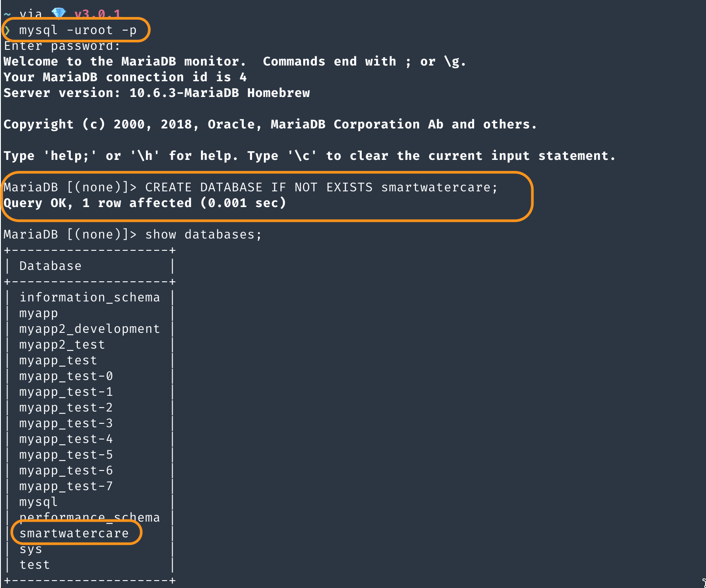
Task: Click the performance_schema database row
Action: pyautogui.click(x=89, y=517)
